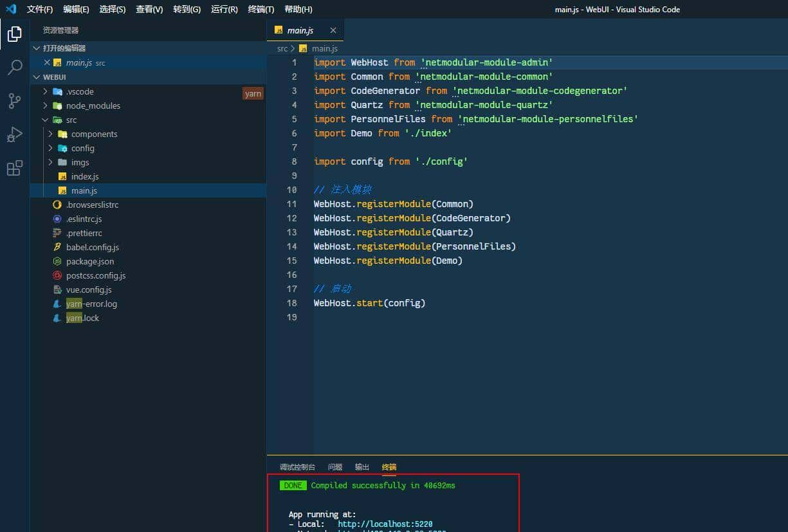This screenshot has width=788, height=532.
Task: Click the src breadcrumb above the editor
Action: [282, 48]
